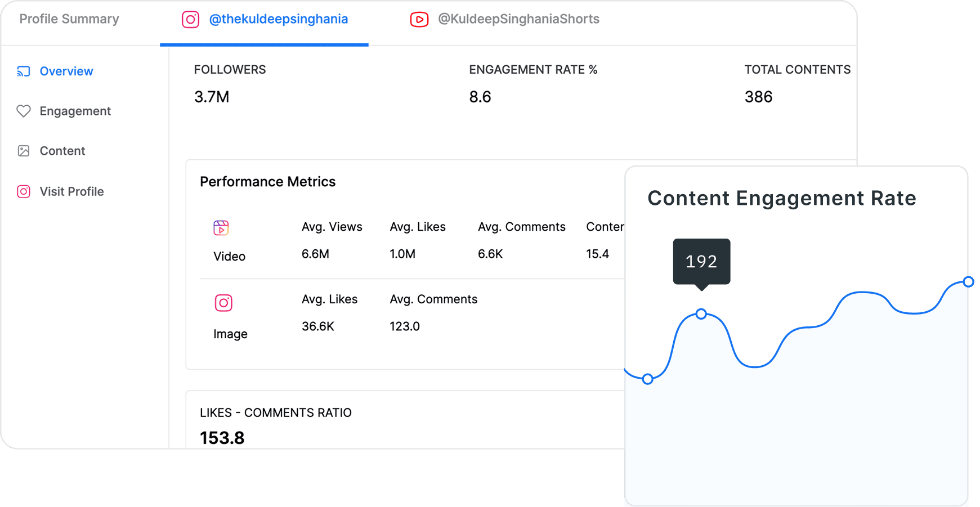Screen dimensions: 980x507
Task: Switch to the @KuldeepSinghaniaShorts tab
Action: coord(518,19)
